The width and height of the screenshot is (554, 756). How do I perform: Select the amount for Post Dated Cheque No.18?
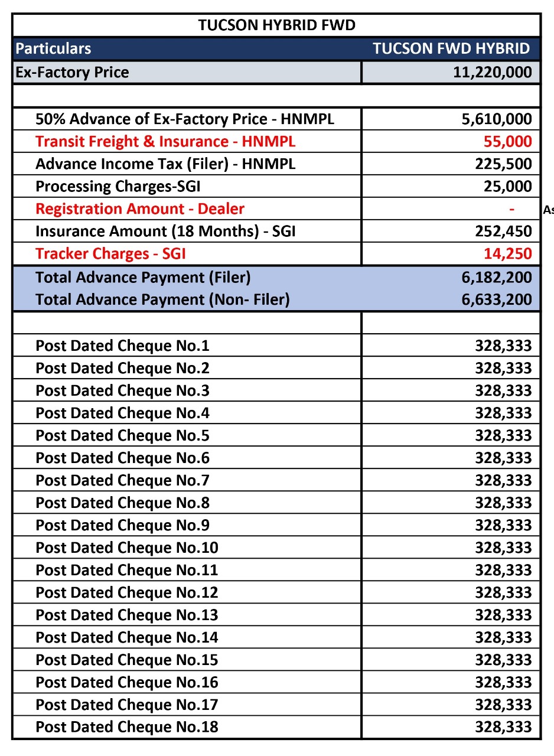pos(503,727)
